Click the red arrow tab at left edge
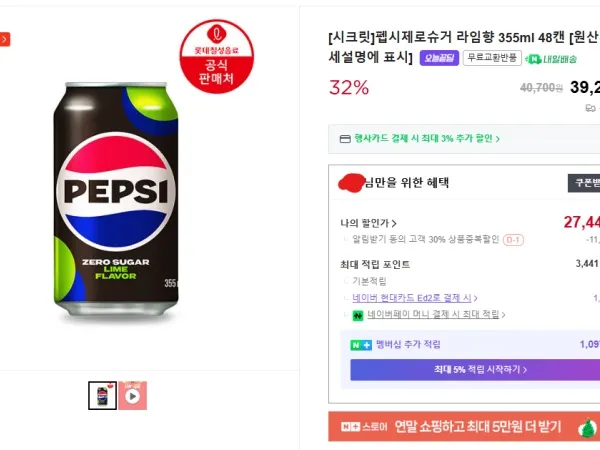The width and height of the screenshot is (600, 450). 4,39
